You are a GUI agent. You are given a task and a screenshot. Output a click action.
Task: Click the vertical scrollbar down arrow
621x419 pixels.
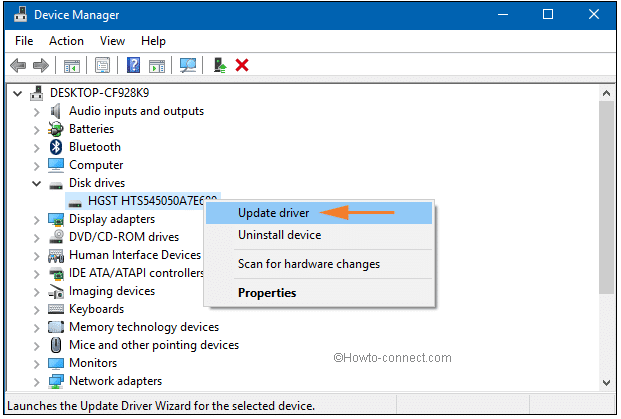(607, 382)
